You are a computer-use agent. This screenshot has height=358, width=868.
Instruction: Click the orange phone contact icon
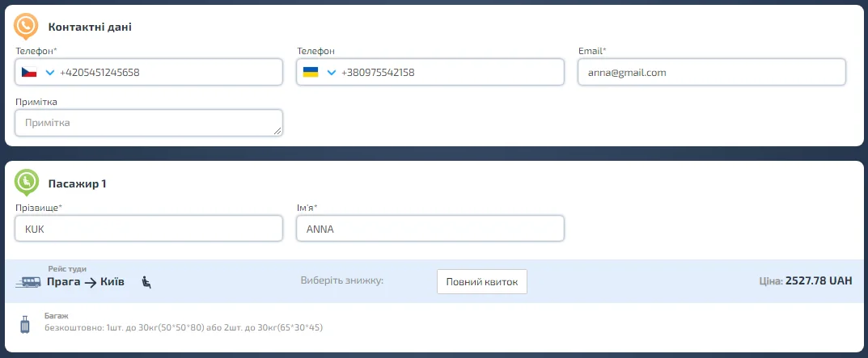[x=26, y=26]
